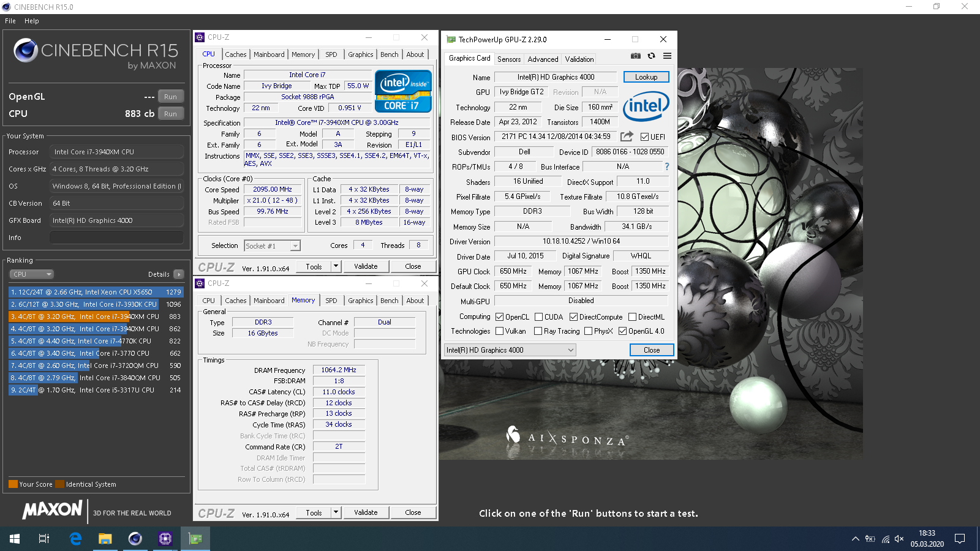Switch to GPU-Z taskbar icon
Image resolution: width=980 pixels, height=551 pixels.
[195, 539]
